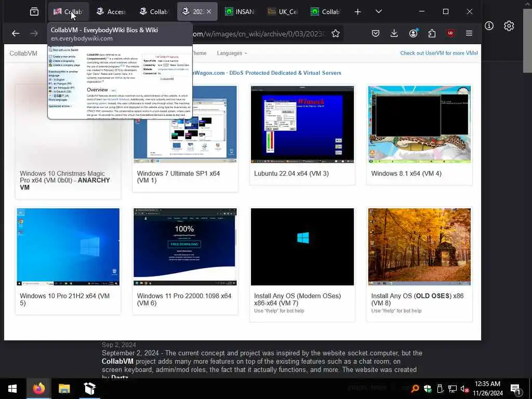Close the active 2023 tab

click(209, 11)
